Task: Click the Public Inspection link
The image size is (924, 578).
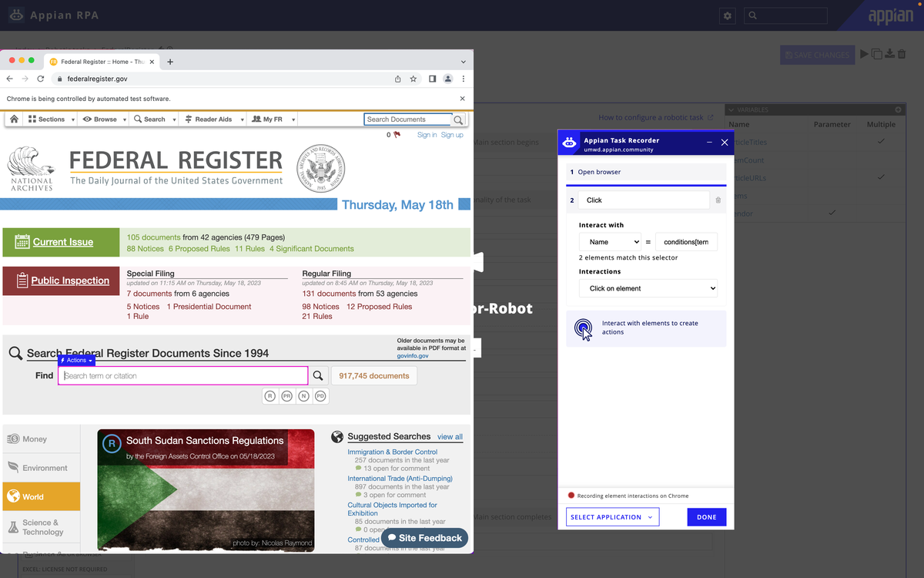Action: coord(70,281)
